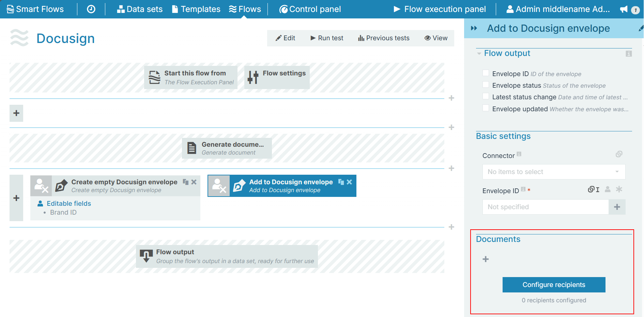Screen dimensions: 644x317
Task: Click the clock history icon in top bar
Action: tap(91, 9)
